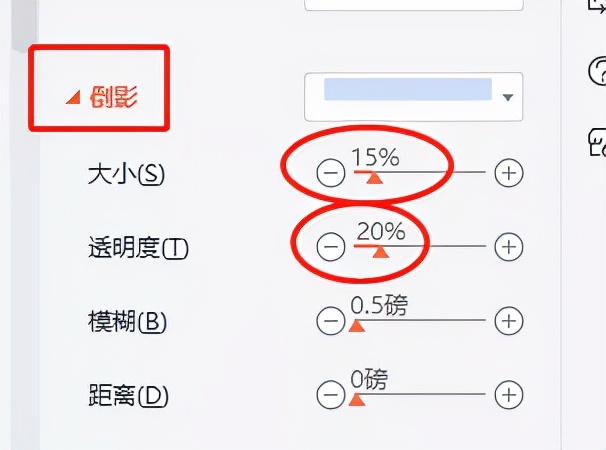Increase 透明度 with plus icon
Screen dimensions: 606x450
click(x=509, y=246)
